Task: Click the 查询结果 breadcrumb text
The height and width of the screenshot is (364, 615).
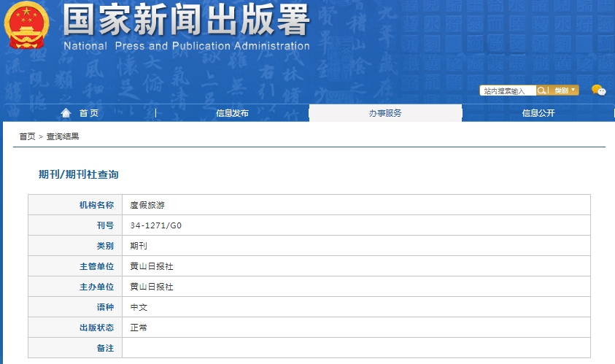Action: [x=63, y=136]
